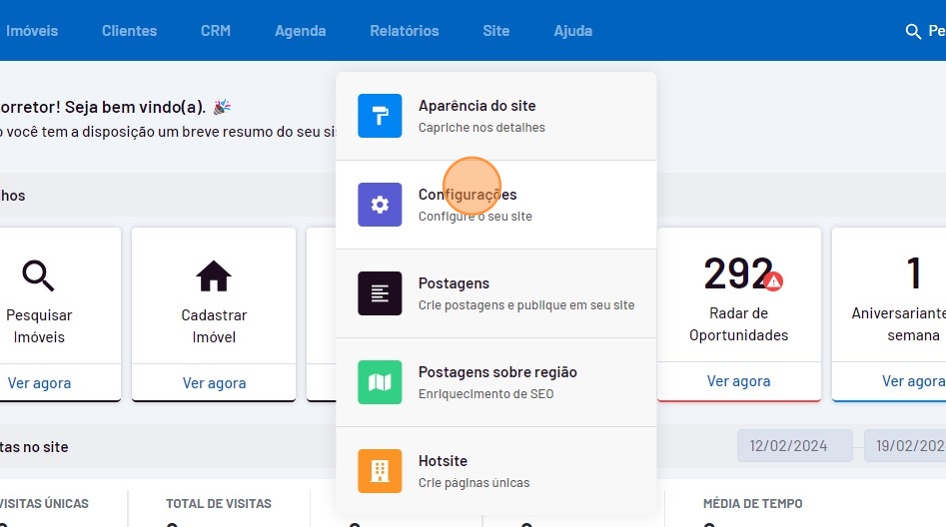The image size is (946, 527).
Task: Click the green map icon for Postagens sobre região
Action: (379, 382)
